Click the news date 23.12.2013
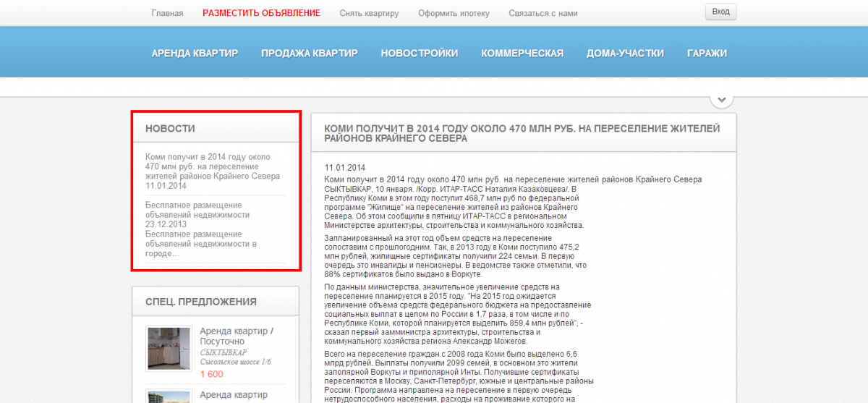868x403 pixels. tap(166, 224)
